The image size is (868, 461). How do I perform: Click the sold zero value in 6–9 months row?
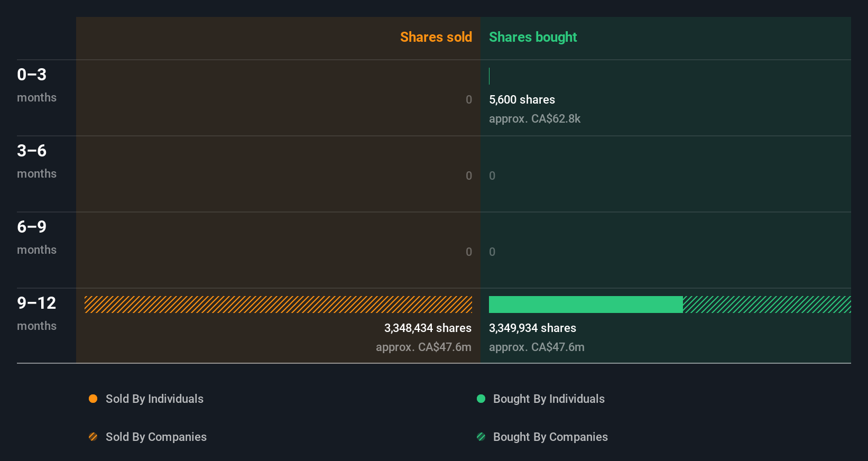pos(469,252)
